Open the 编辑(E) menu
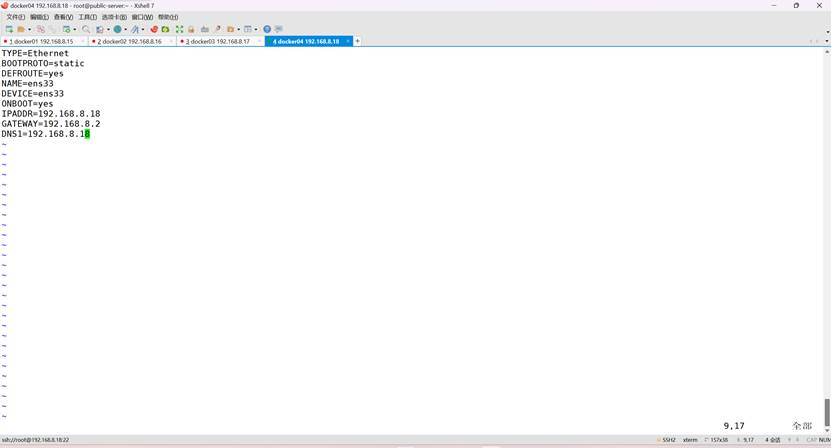Image resolution: width=831 pixels, height=448 pixels. pos(39,17)
